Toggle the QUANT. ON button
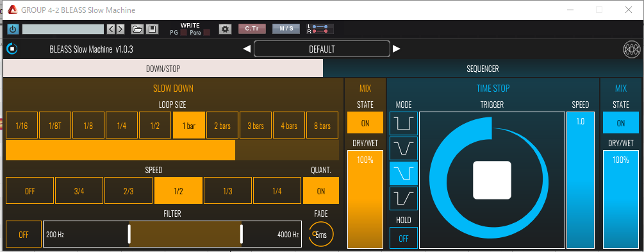644x252 pixels. coord(321,190)
